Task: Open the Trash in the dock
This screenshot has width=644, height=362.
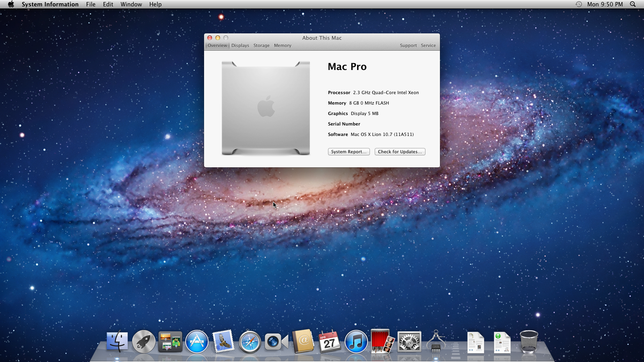Action: point(529,341)
